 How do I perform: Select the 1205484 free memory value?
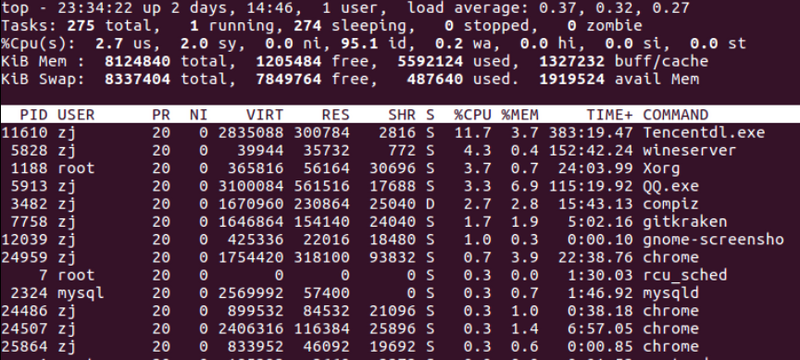pos(288,62)
